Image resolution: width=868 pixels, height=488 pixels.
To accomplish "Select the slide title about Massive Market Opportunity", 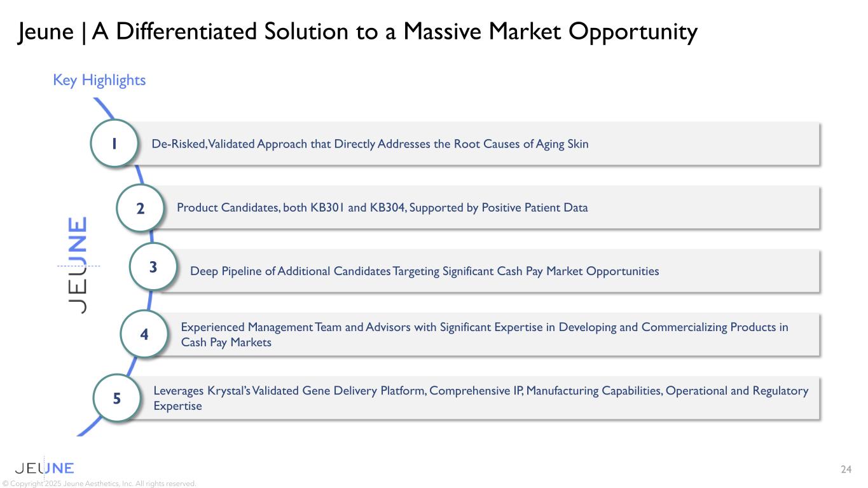I will [358, 32].
